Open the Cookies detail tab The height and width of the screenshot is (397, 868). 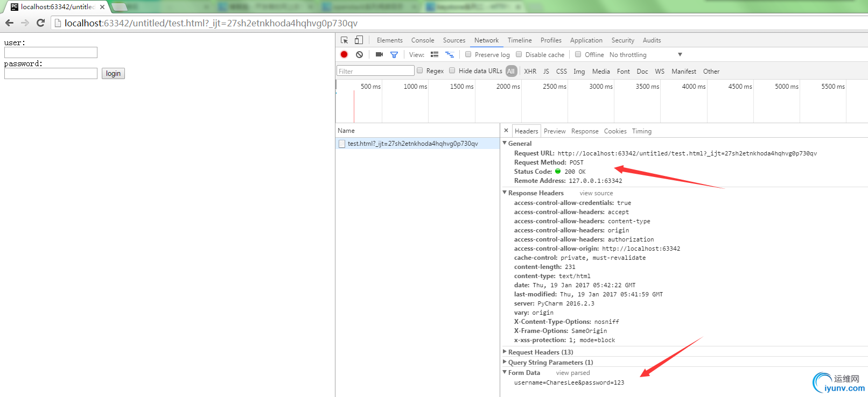[x=615, y=131]
